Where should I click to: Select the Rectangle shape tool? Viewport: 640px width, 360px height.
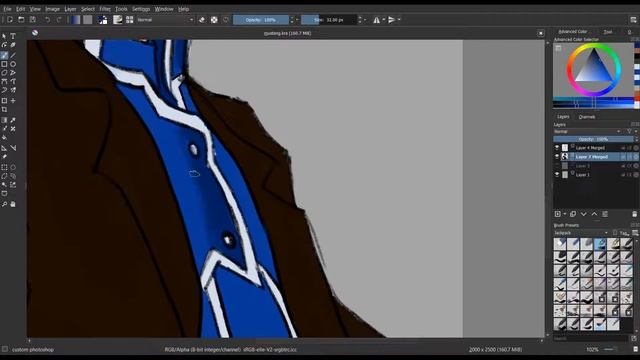4,64
